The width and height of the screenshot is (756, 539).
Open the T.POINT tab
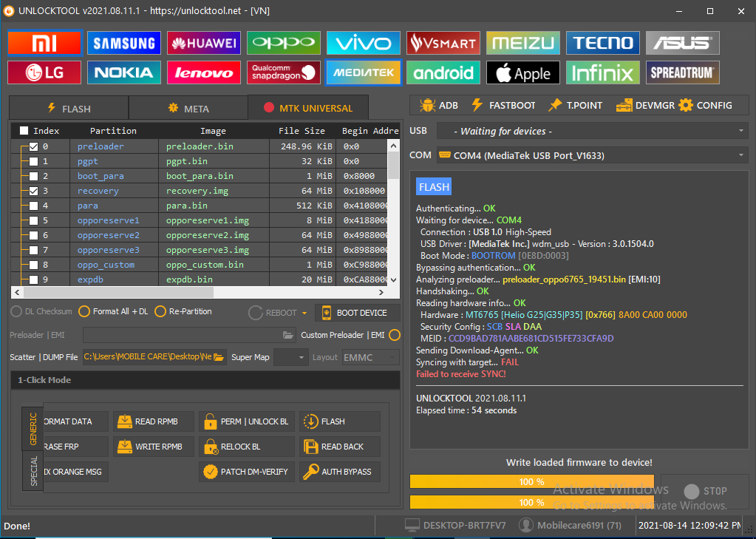click(x=575, y=105)
